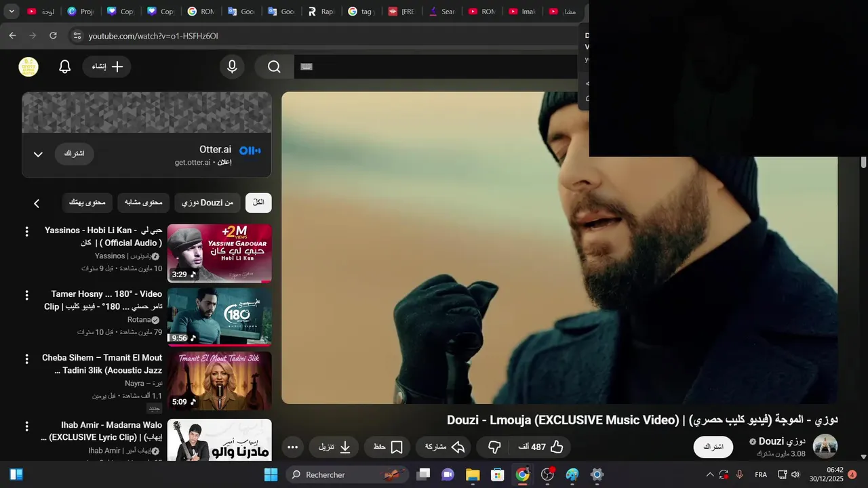Screen dimensions: 868x488
Task: Dislike the video with thumbs down icon
Action: point(494,447)
